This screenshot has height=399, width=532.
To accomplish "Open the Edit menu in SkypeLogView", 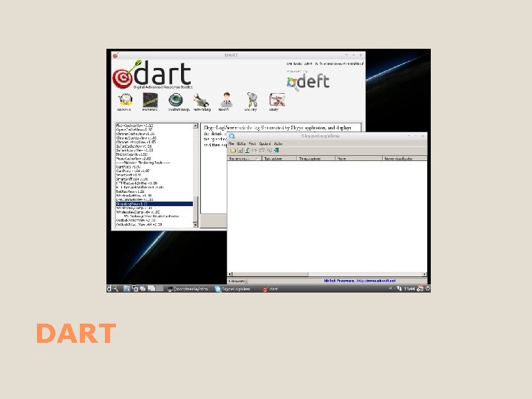I will 241,144.
